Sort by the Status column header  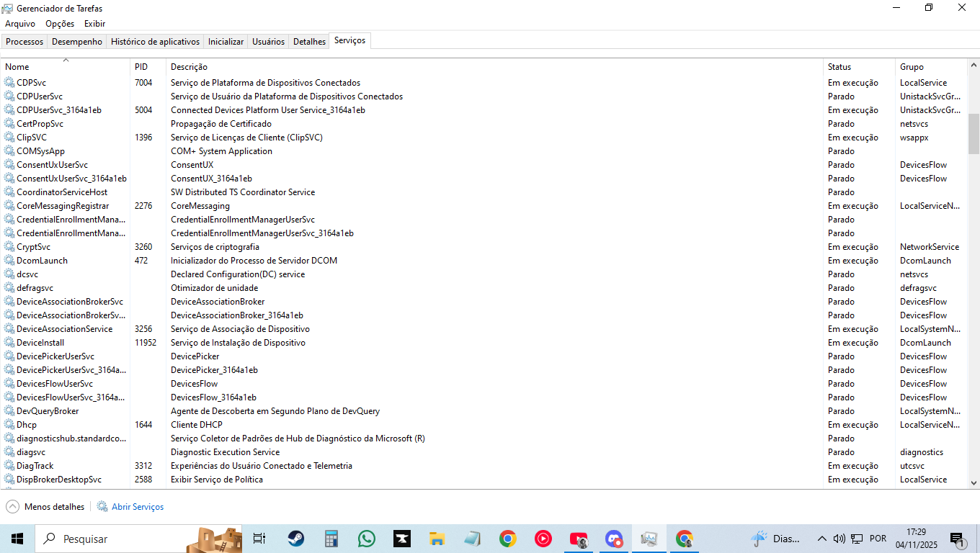[x=859, y=67]
